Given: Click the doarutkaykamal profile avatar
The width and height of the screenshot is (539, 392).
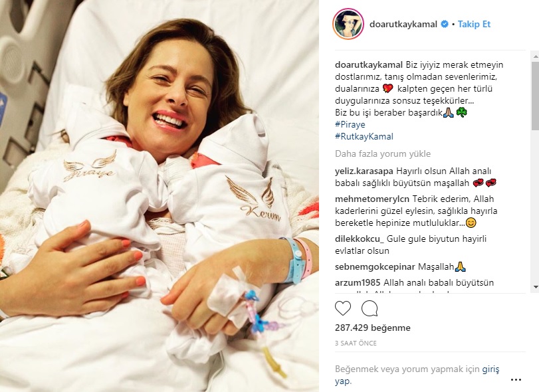Looking at the screenshot, I should [348, 24].
